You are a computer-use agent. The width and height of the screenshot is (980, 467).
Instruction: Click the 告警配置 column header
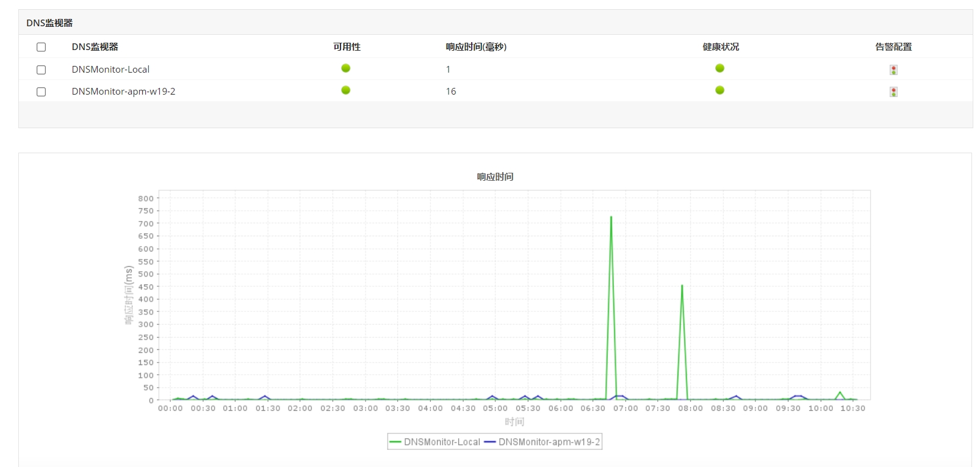[x=893, y=47]
